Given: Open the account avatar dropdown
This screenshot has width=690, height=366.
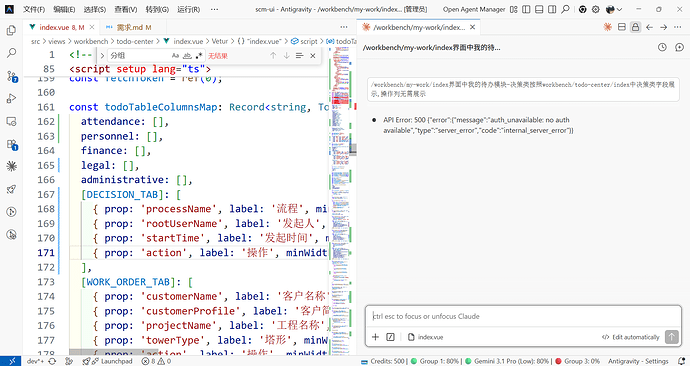Looking at the screenshot, I should pyautogui.click(x=613, y=9).
